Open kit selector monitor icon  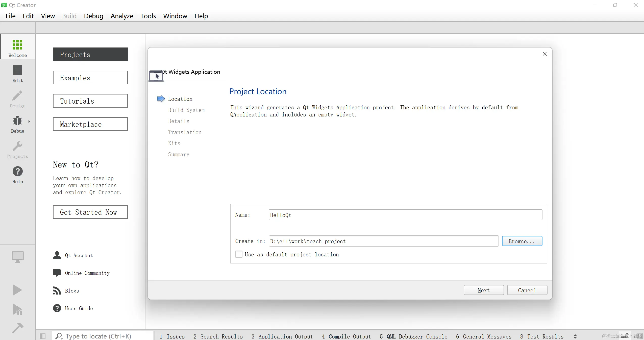(17, 257)
